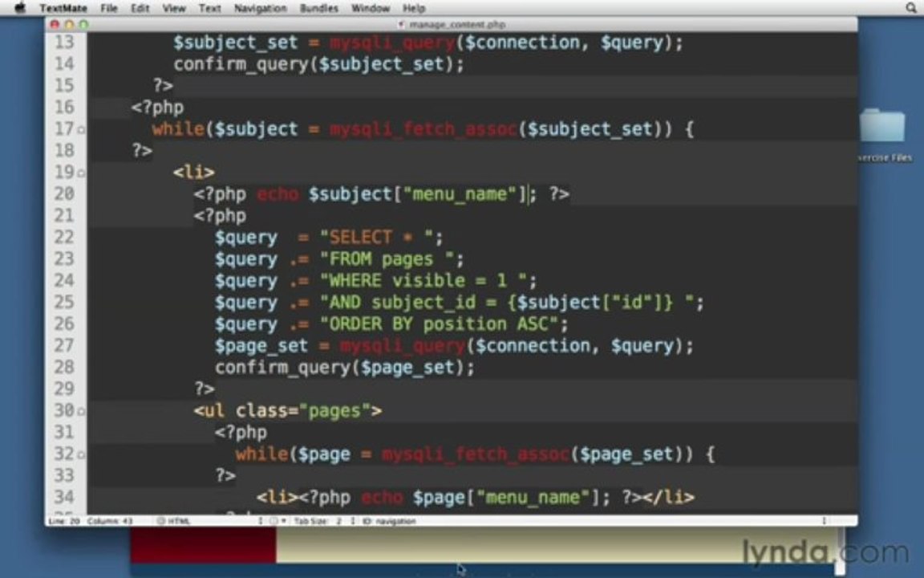
Task: Open the TextMate application menu
Action: (x=63, y=8)
